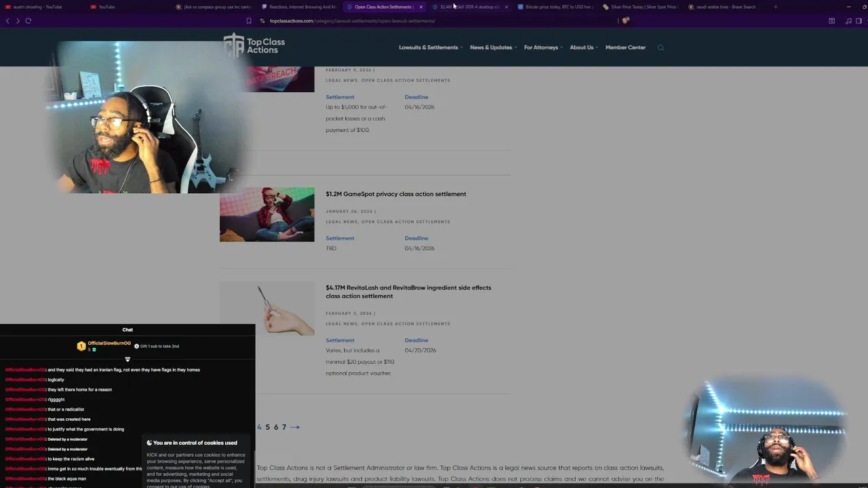This screenshot has height=488, width=868.
Task: Click the gold rank 1 badge in chat
Action: coord(81,346)
